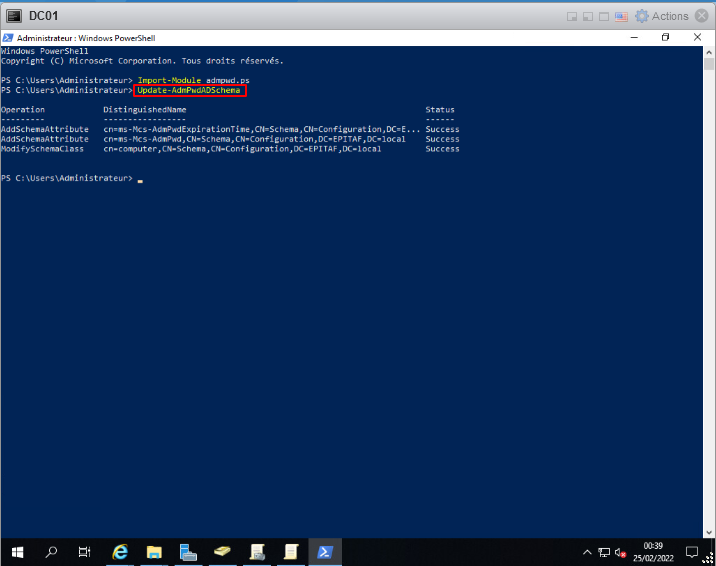Launch Internet Explorer from the taskbar

click(120, 551)
